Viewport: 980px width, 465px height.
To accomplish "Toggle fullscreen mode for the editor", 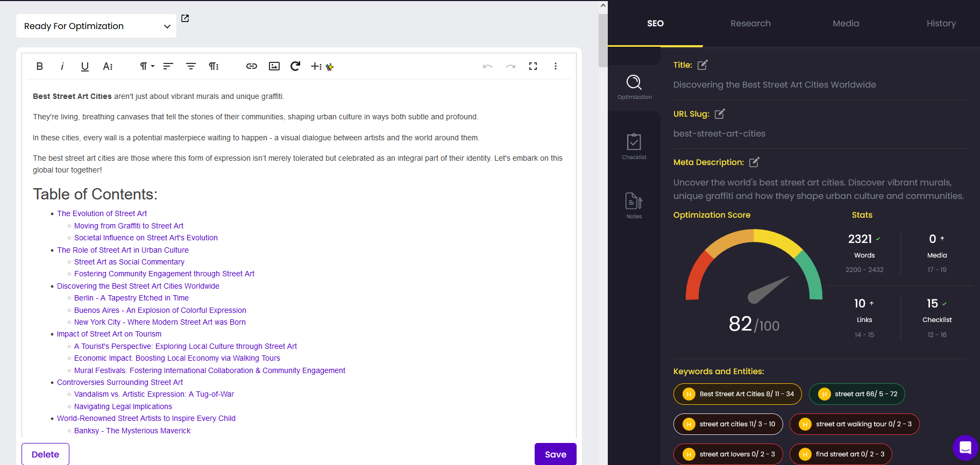I will point(533,66).
